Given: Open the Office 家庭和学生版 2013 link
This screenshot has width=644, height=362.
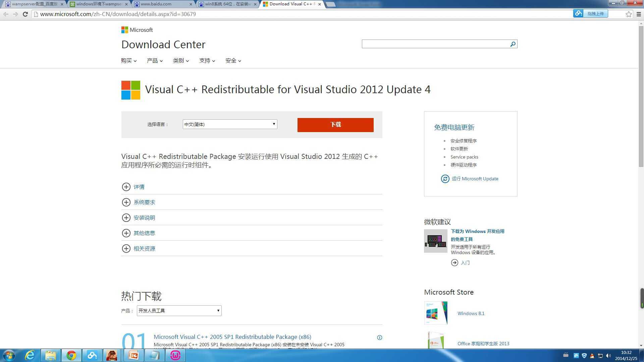Looking at the screenshot, I should (483, 344).
